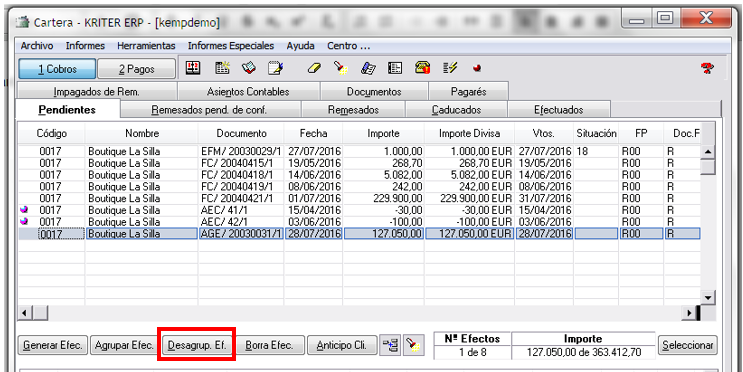
Task: Click the small red ball toolbar icon
Action: (x=477, y=69)
